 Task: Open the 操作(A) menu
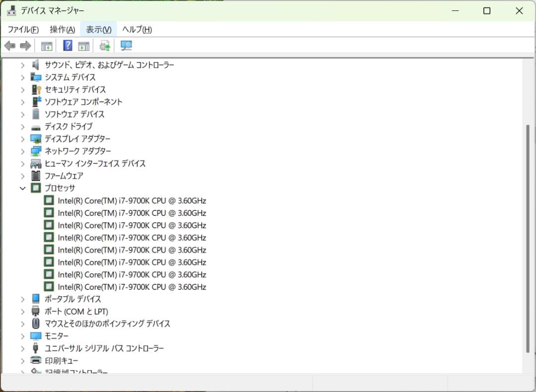click(x=63, y=29)
